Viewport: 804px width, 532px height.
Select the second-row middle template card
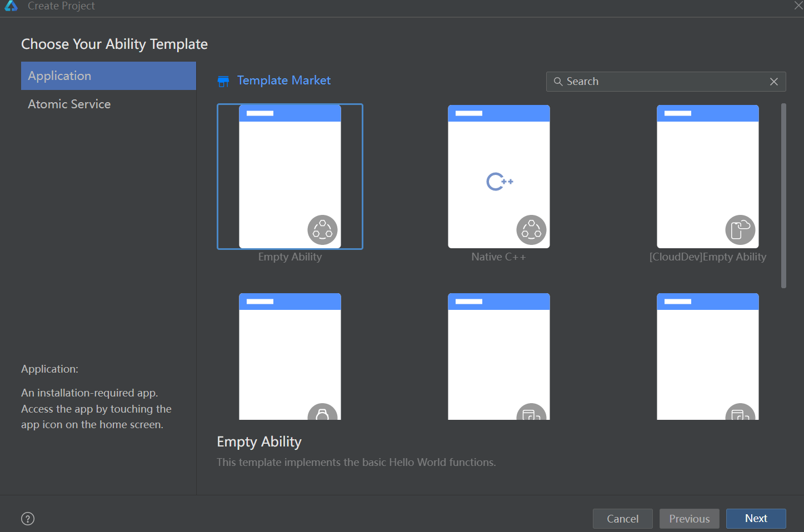point(499,357)
